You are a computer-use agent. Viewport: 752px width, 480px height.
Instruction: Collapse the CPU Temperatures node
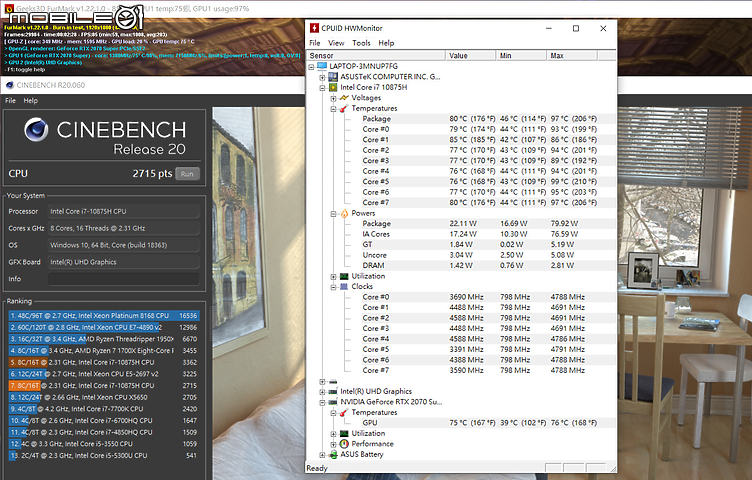333,109
